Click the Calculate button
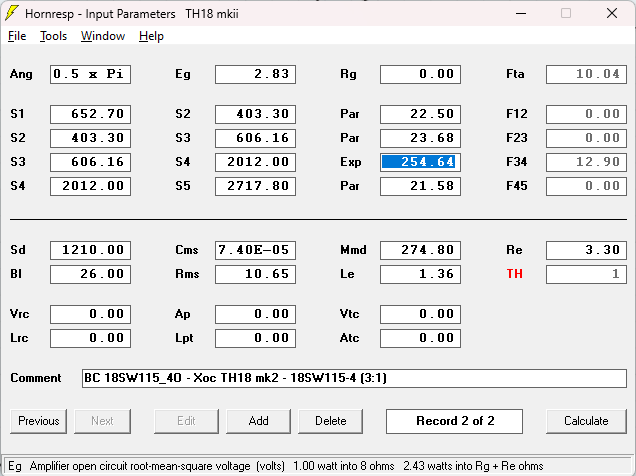 [586, 421]
